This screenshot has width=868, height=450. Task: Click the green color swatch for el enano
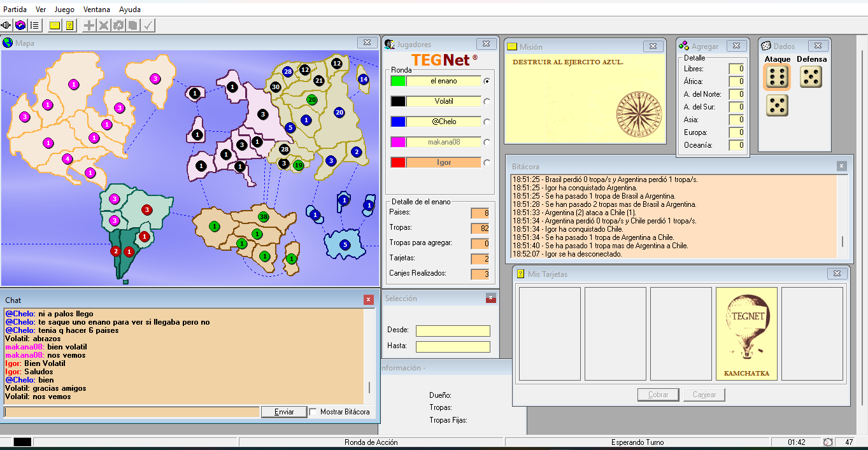[397, 81]
